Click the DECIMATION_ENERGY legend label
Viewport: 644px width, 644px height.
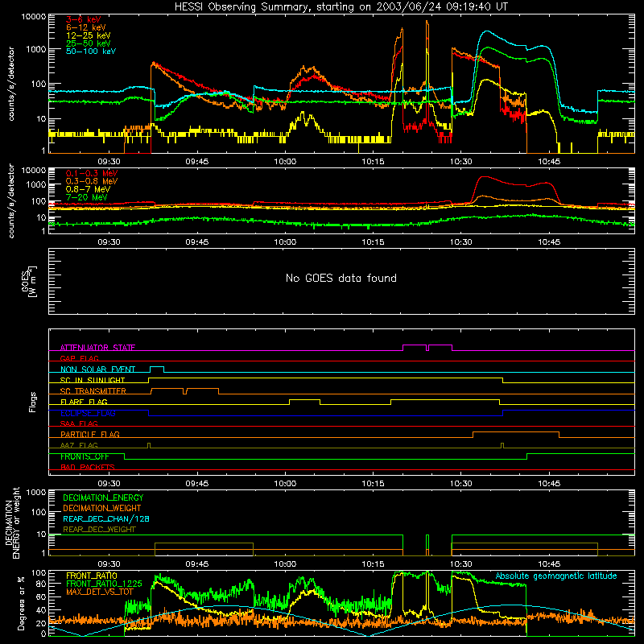[103, 497]
